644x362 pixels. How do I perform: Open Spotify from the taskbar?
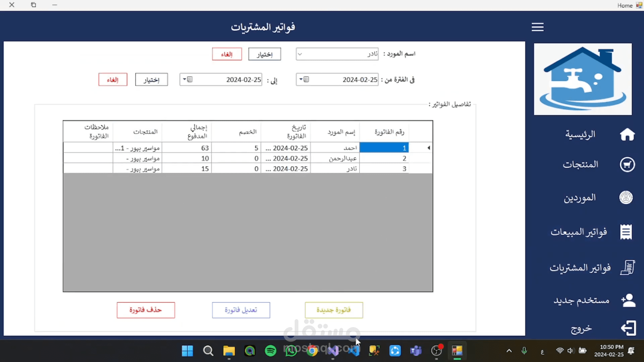click(270, 351)
